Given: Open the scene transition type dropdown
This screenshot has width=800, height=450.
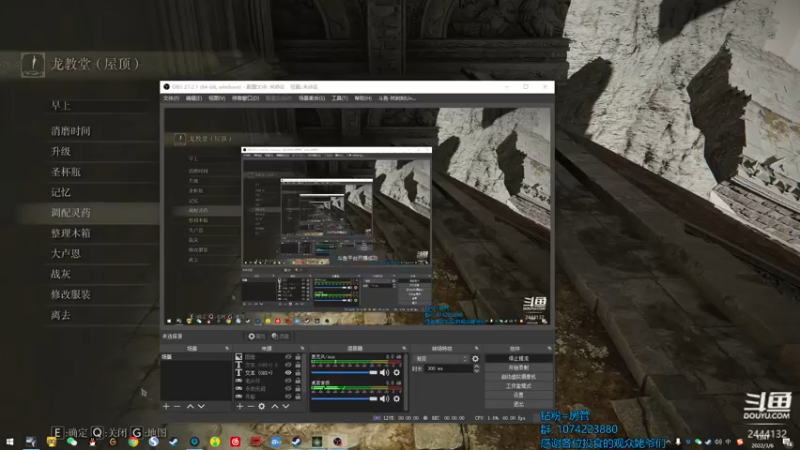Looking at the screenshot, I should pos(441,359).
